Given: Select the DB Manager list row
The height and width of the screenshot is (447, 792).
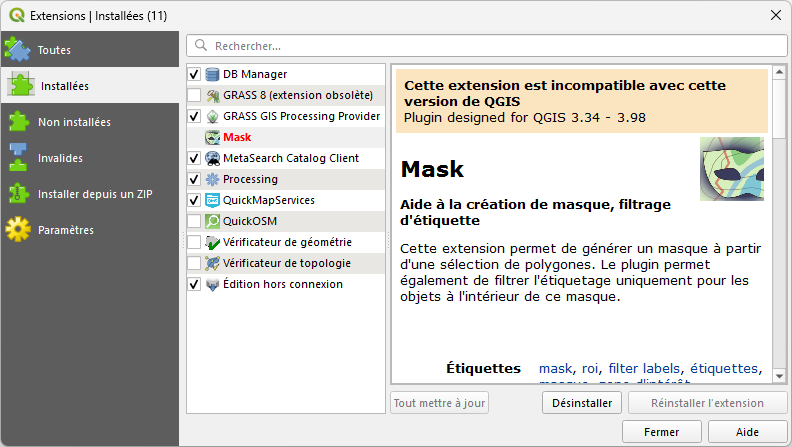Looking at the screenshot, I should (x=286, y=74).
